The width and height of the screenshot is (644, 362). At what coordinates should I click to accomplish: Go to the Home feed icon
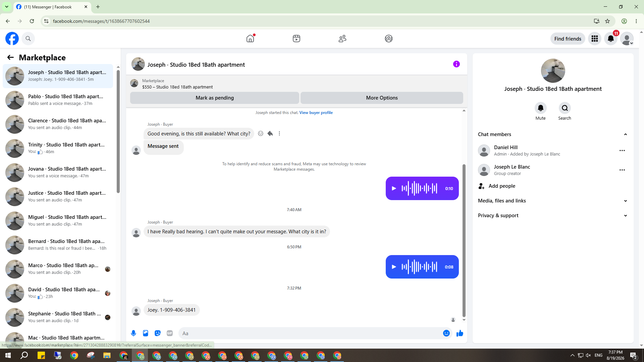[250, 39]
